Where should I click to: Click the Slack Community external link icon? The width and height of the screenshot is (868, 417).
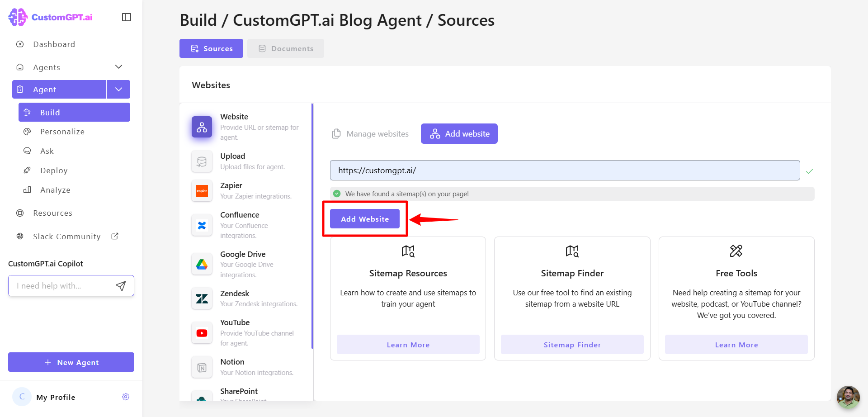(x=115, y=236)
